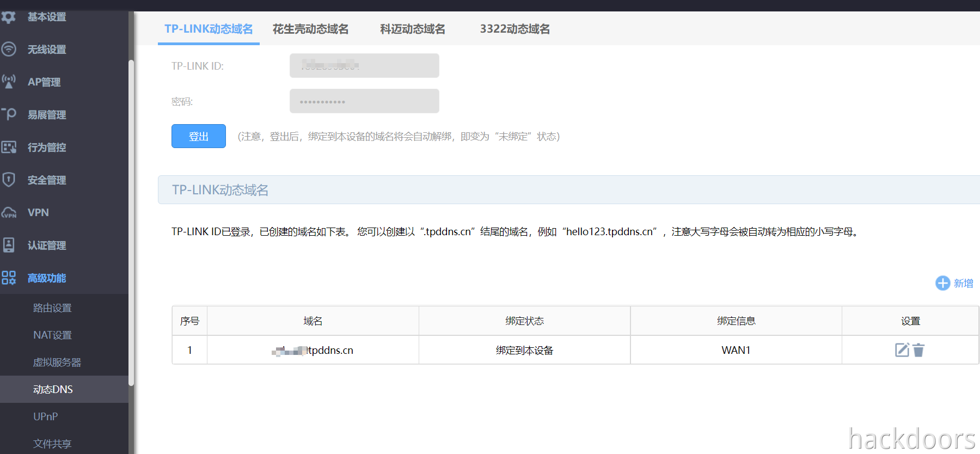Click the WAN1 binding cell
The image size is (980, 454).
[736, 350]
